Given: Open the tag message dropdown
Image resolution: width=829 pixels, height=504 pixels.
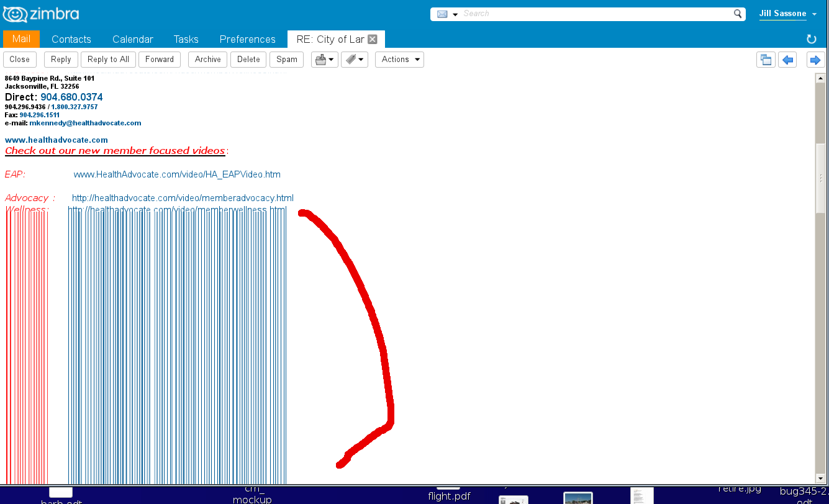Looking at the screenshot, I should (x=355, y=60).
